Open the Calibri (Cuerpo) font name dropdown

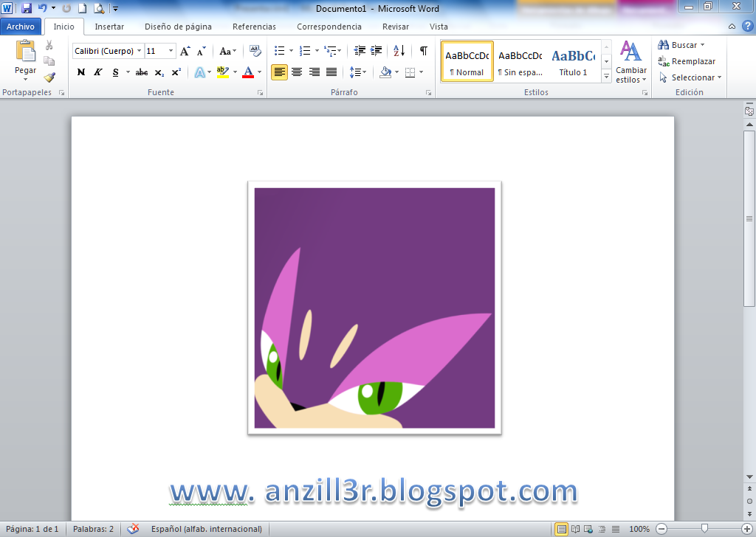tap(139, 51)
